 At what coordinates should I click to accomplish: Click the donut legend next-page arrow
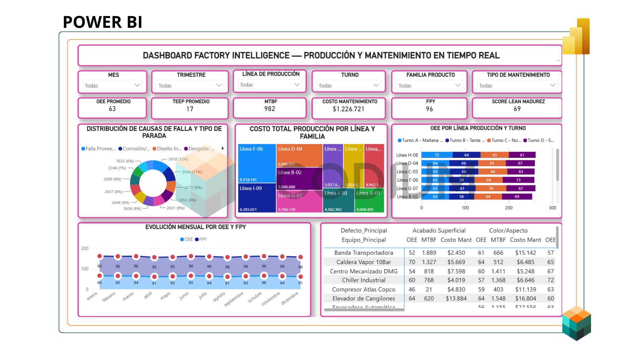[223, 148]
